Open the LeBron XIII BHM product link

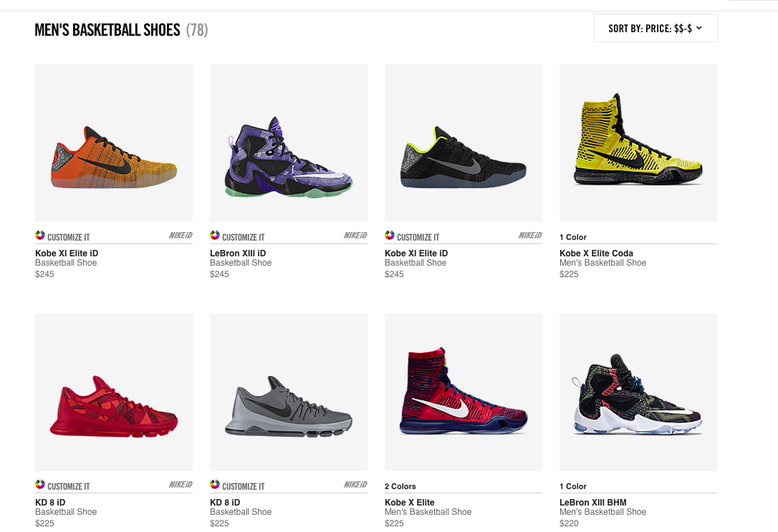click(x=593, y=502)
